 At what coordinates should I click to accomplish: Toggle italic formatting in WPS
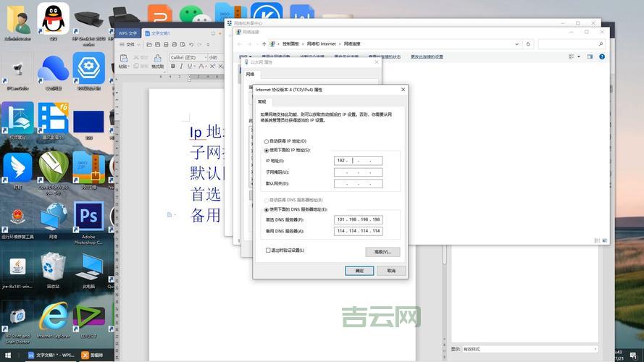pyautogui.click(x=181, y=66)
